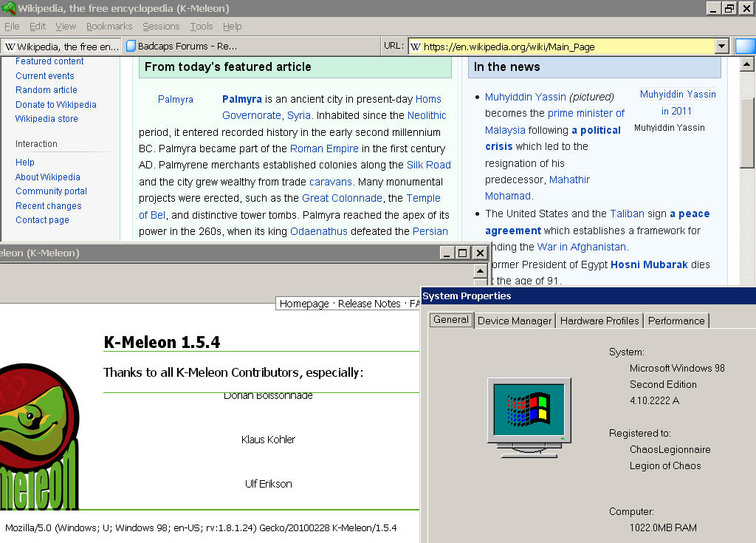
Task: Click the K-Meleon chameleon title bar icon
Action: click(x=9, y=8)
